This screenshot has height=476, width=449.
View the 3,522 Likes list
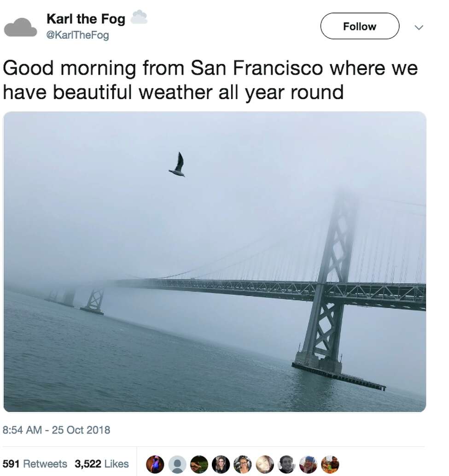tap(102, 464)
